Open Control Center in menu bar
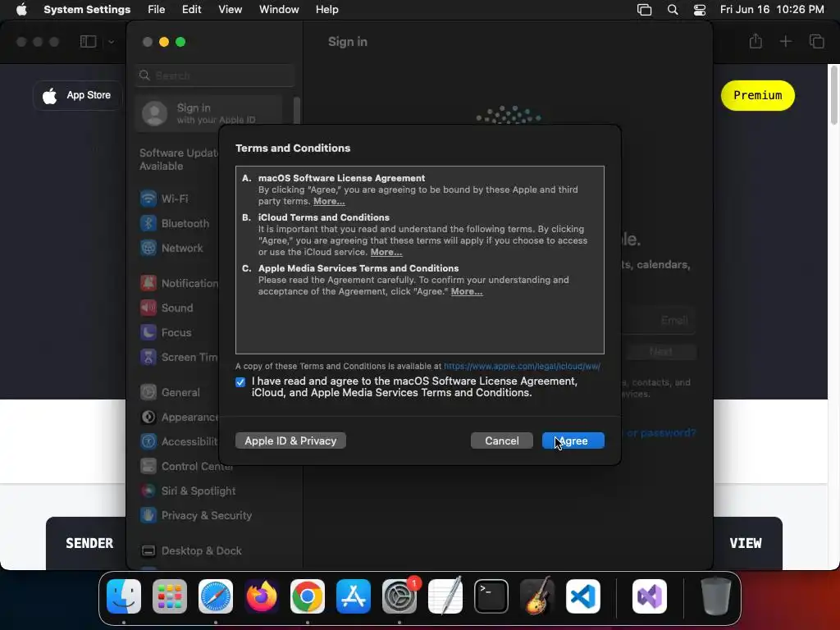840x630 pixels. pos(699,10)
